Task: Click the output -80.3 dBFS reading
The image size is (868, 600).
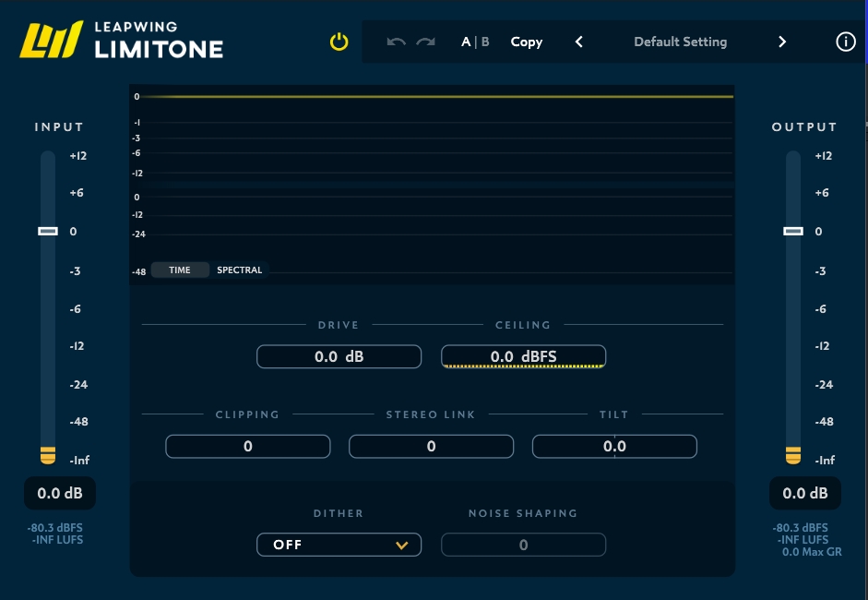Action: coord(801,527)
